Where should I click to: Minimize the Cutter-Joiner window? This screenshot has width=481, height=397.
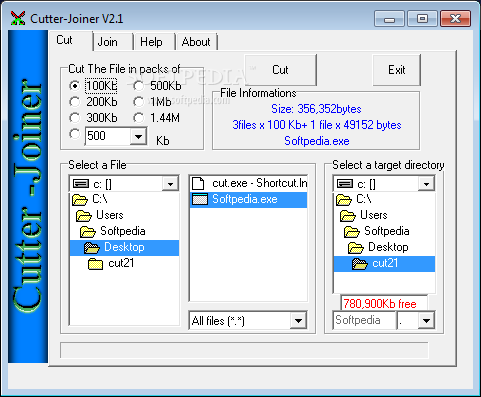(389, 19)
